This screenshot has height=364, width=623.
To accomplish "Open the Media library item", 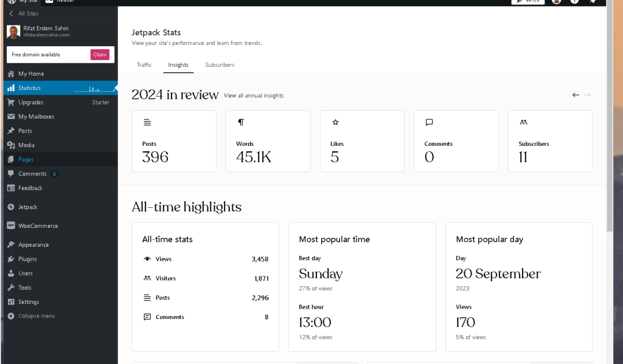I will point(60,145).
